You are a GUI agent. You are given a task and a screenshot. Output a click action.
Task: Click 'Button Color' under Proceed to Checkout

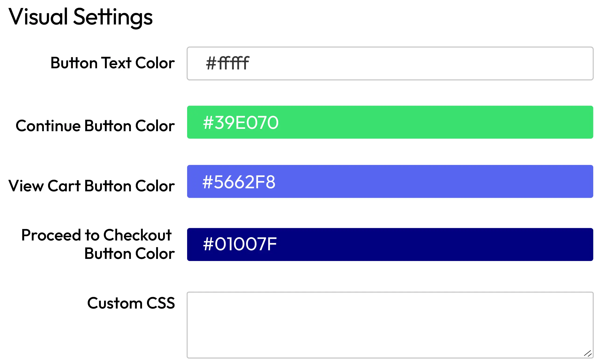[129, 254]
